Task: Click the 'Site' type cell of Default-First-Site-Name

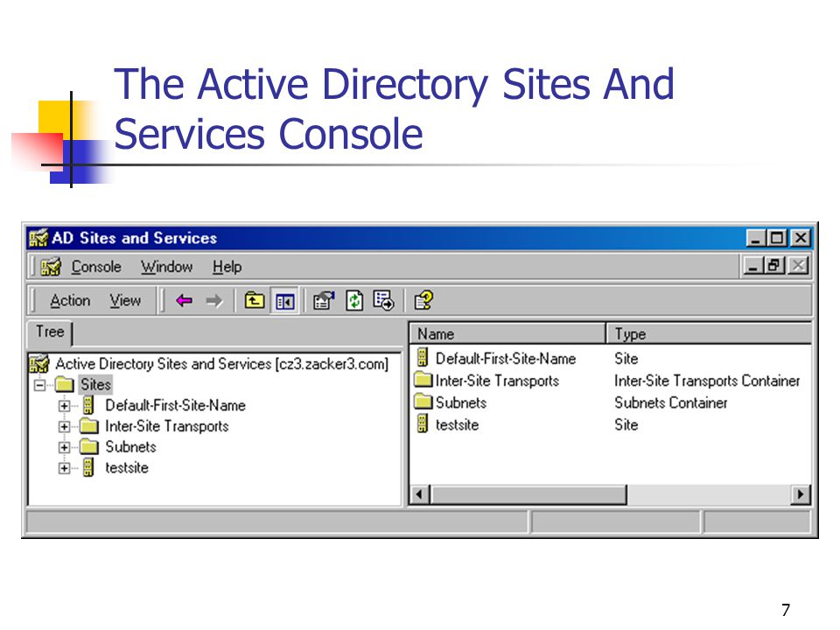Action: (x=626, y=359)
